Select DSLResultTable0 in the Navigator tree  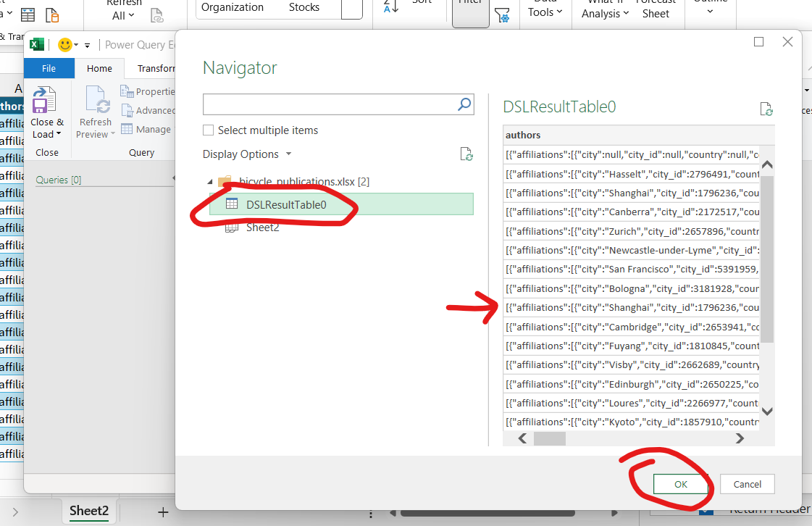point(286,204)
